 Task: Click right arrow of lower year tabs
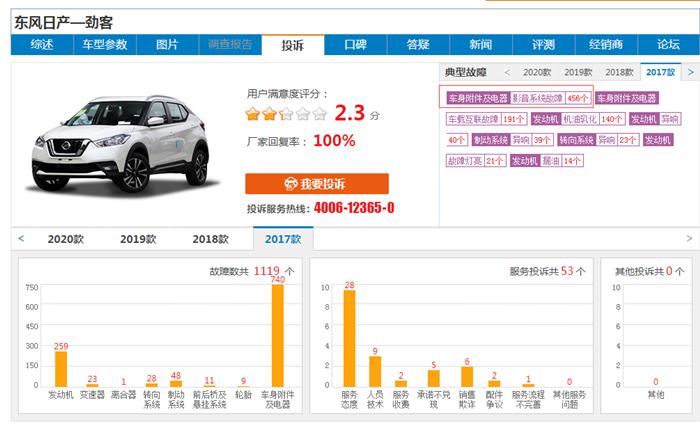coord(689,239)
